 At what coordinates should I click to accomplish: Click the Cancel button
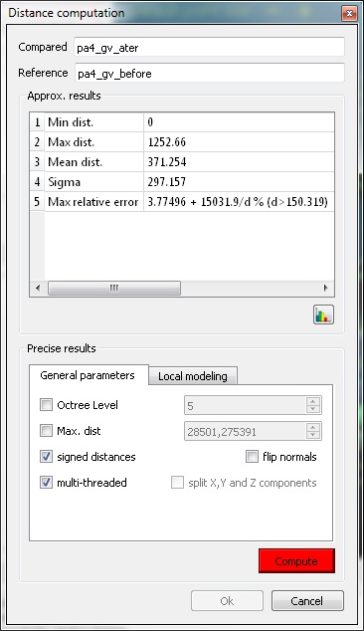(x=307, y=601)
